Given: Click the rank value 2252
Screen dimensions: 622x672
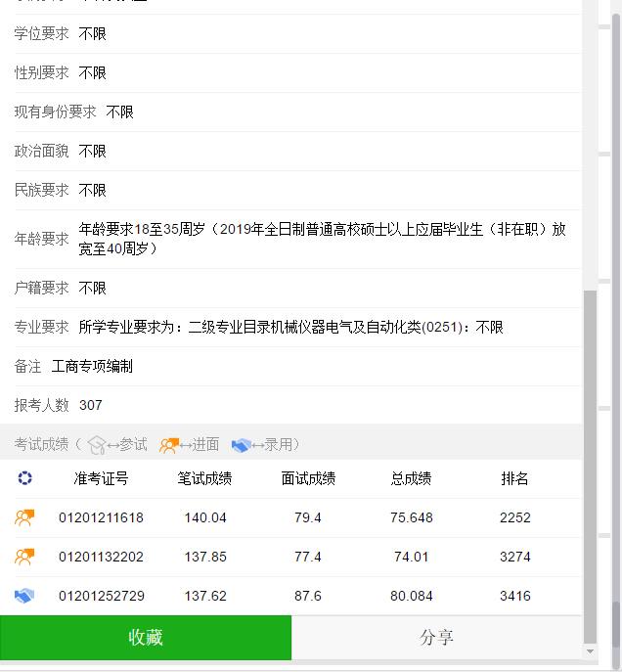Looking at the screenshot, I should pyautogui.click(x=514, y=517).
